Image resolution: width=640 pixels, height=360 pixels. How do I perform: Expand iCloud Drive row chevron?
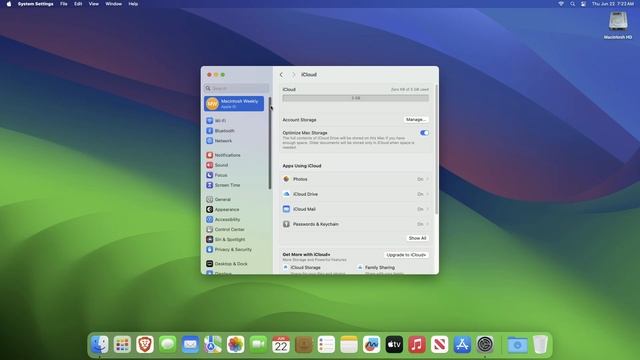(427, 194)
